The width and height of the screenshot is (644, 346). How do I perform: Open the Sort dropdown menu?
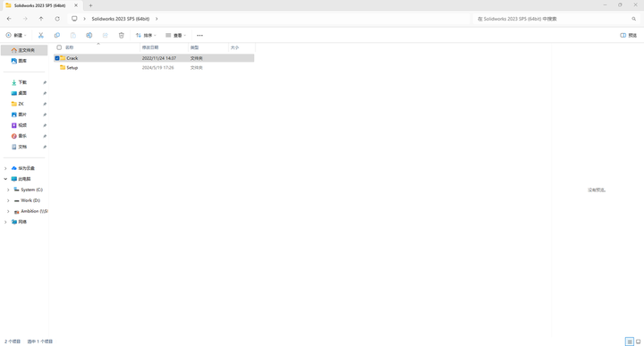pyautogui.click(x=146, y=35)
